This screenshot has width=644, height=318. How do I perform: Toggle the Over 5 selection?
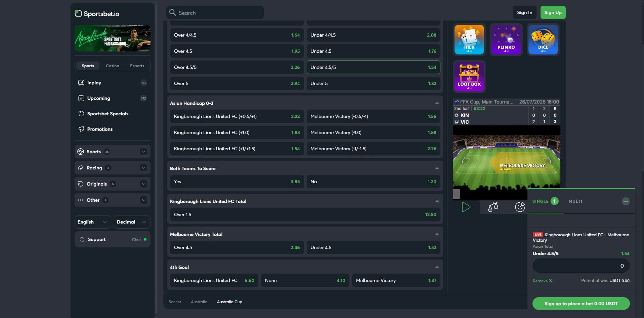[237, 83]
